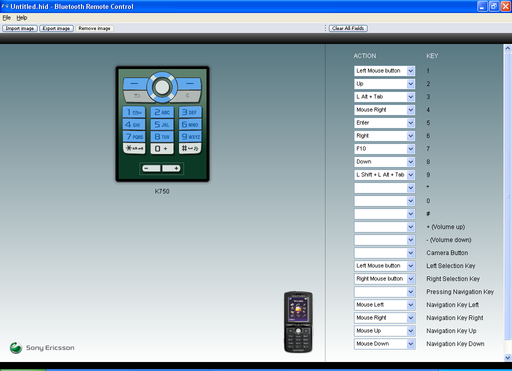Click the hash key on keypad image
Viewport: 512px width, 371px height.
190,148
